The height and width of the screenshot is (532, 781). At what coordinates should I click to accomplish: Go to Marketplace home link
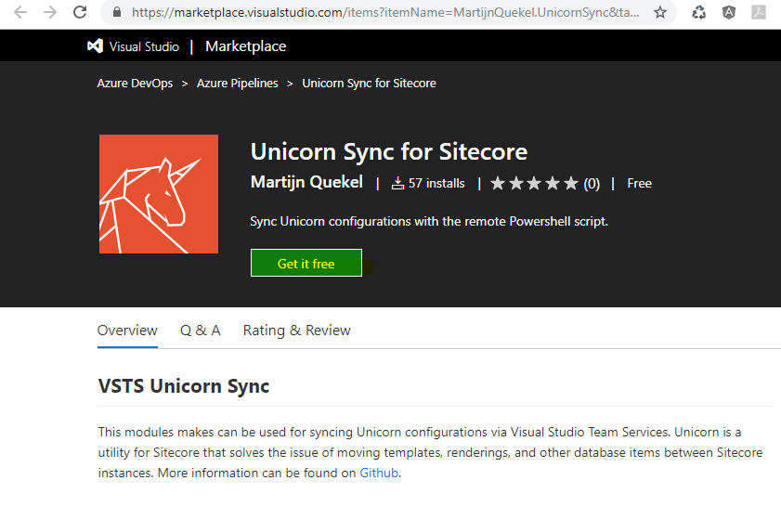coord(245,45)
